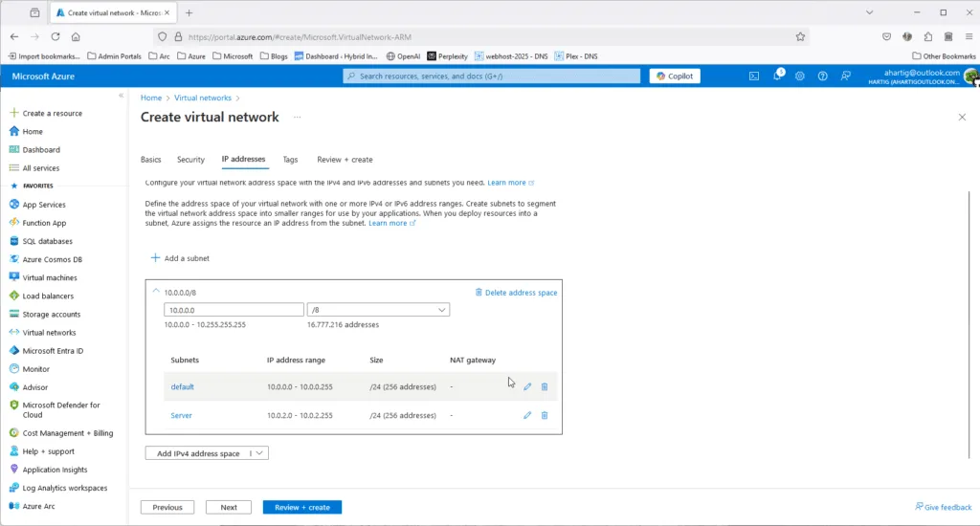Viewport: 980px width, 526px height.
Task: Open Application Insights in sidebar
Action: (x=55, y=470)
